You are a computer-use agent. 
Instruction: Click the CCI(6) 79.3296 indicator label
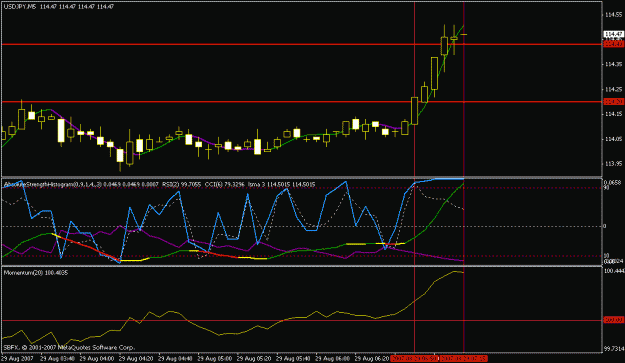(224, 184)
